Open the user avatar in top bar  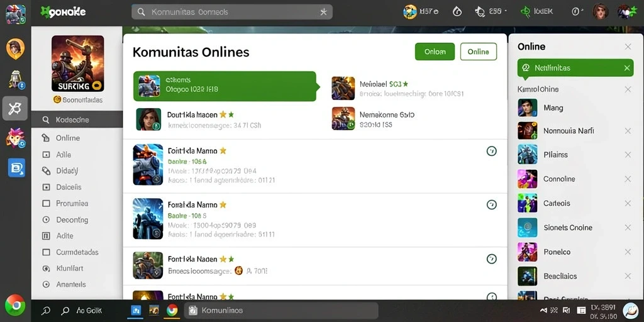click(600, 11)
